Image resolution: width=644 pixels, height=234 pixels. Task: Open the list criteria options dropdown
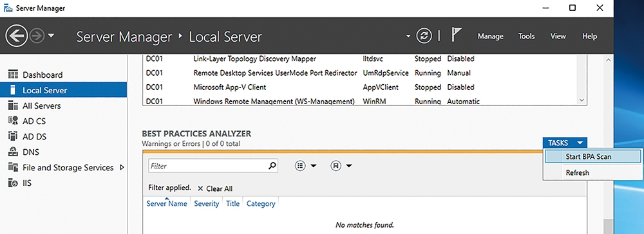[306, 166]
